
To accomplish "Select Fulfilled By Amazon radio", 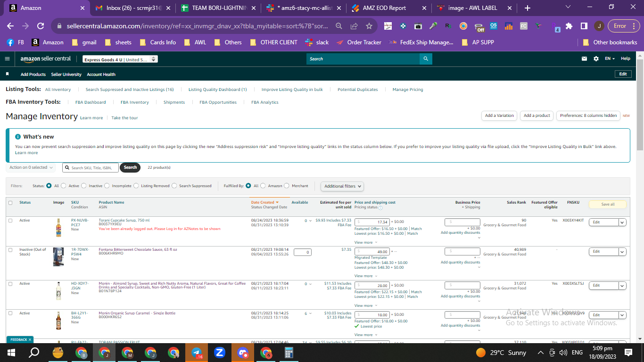I will point(263,186).
